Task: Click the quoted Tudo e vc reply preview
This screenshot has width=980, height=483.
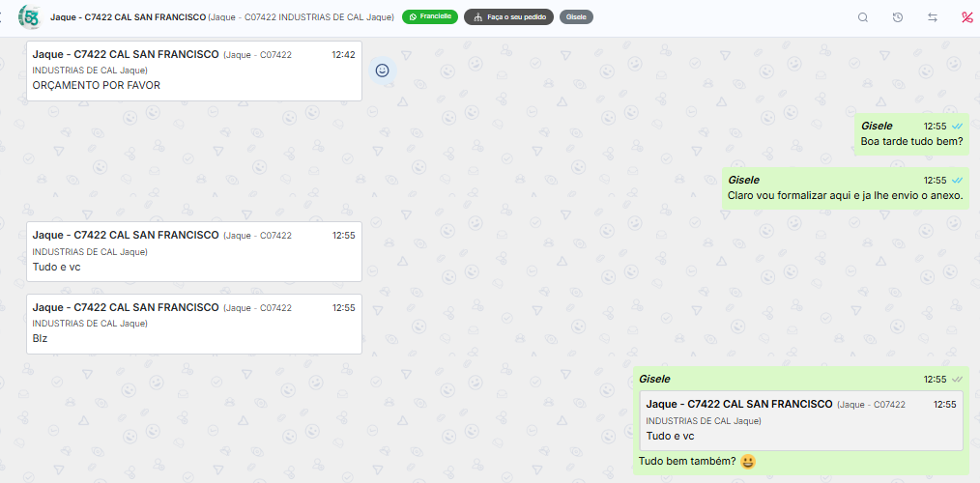Action: [x=800, y=420]
